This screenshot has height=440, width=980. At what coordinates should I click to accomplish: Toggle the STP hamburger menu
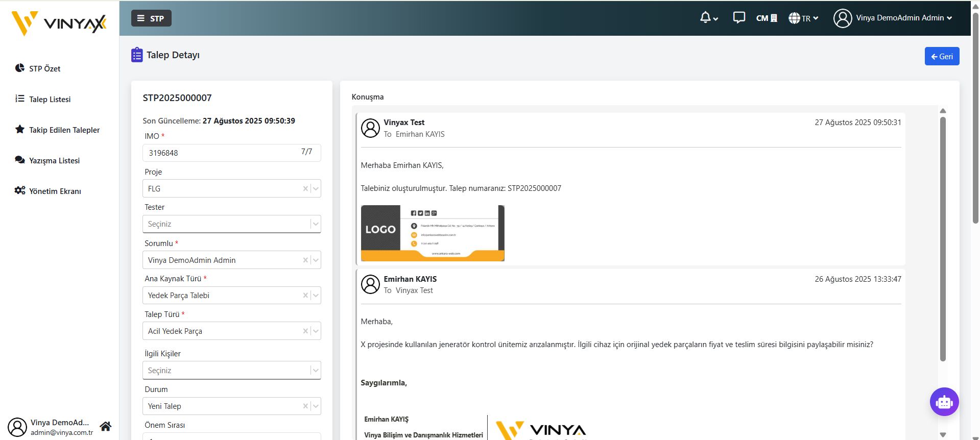point(151,18)
